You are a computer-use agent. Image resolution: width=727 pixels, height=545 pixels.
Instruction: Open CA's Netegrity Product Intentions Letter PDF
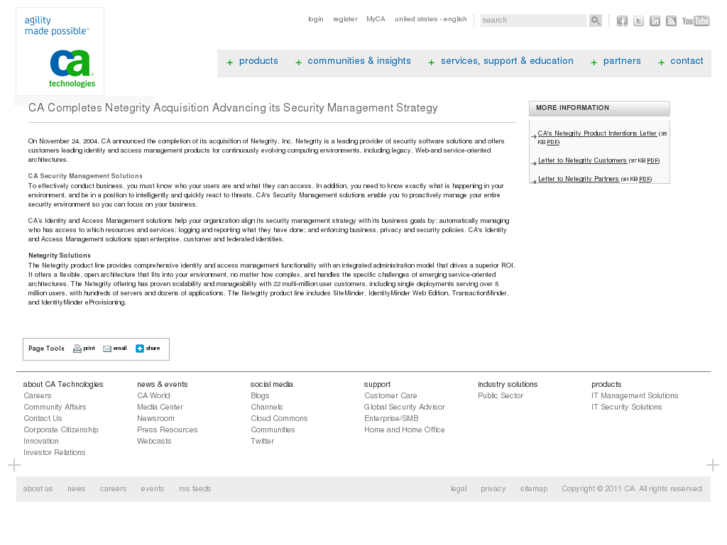coord(597,133)
